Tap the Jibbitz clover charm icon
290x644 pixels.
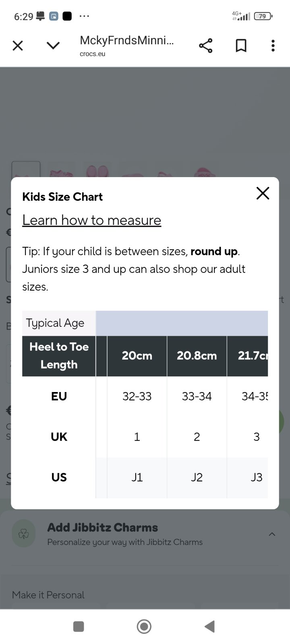pos(24,534)
